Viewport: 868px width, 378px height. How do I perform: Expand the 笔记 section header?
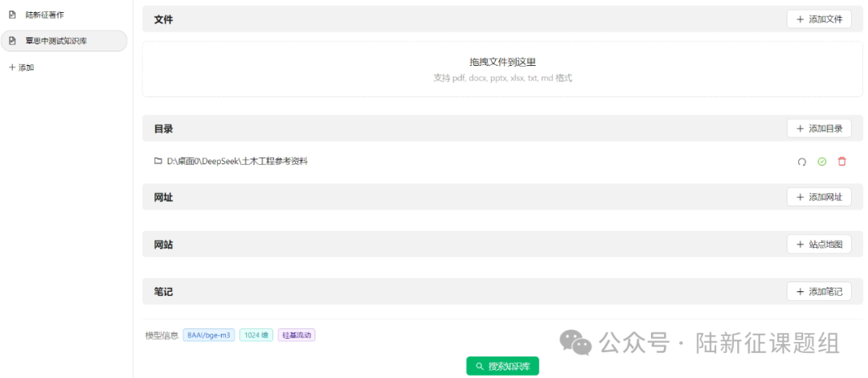click(163, 292)
